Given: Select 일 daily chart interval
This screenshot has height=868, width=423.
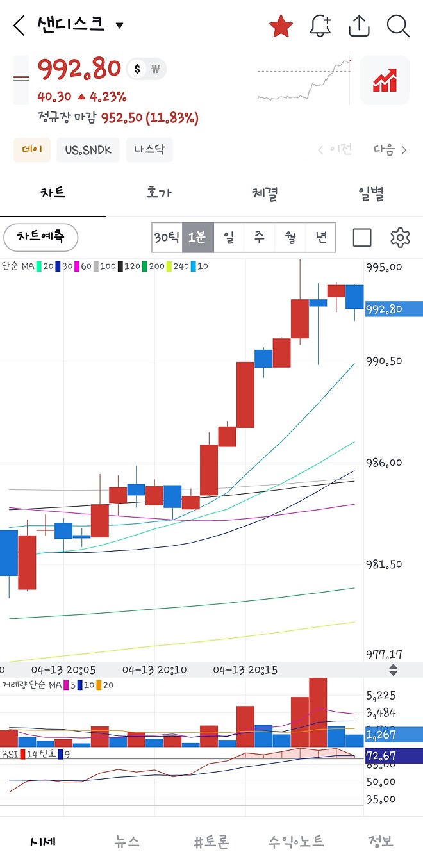Looking at the screenshot, I should coord(228,238).
